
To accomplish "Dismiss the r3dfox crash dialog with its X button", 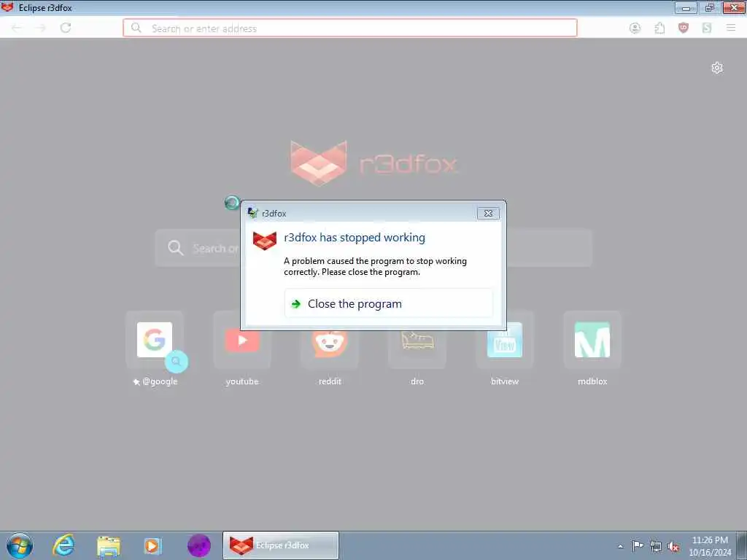I will (x=488, y=214).
